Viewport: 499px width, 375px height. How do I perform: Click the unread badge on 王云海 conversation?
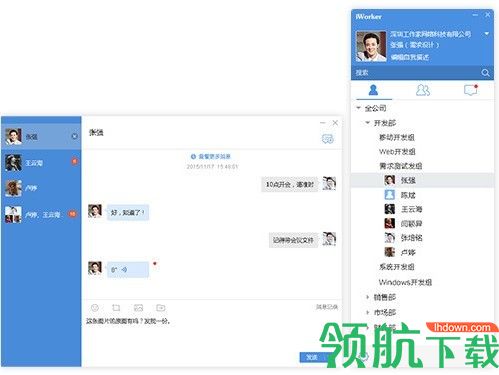tap(74, 161)
